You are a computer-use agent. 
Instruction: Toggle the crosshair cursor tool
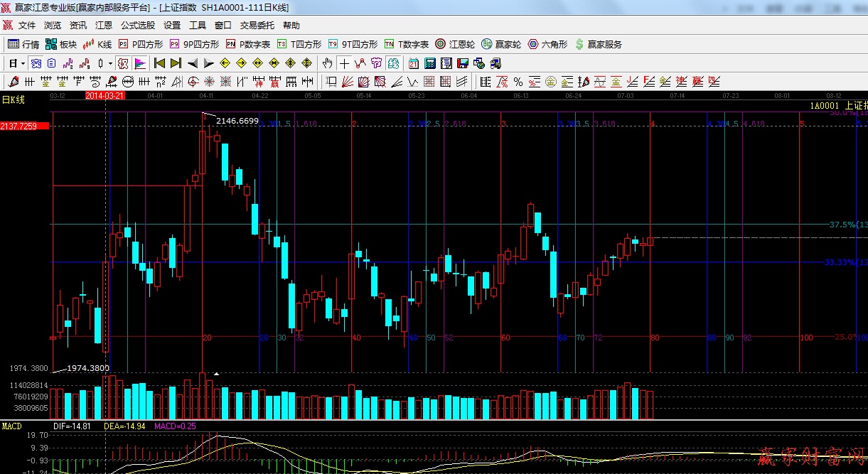(x=344, y=63)
